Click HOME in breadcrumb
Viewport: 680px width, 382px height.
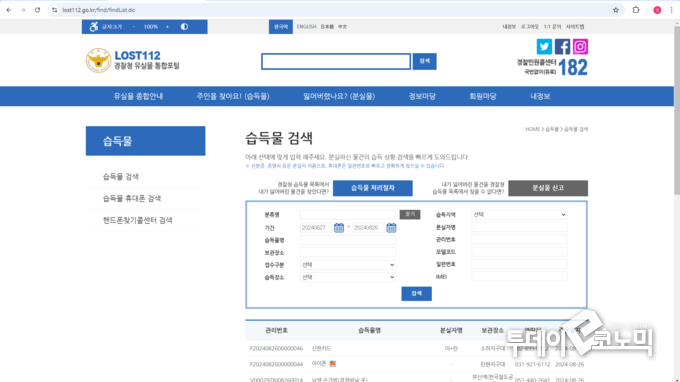tap(533, 129)
